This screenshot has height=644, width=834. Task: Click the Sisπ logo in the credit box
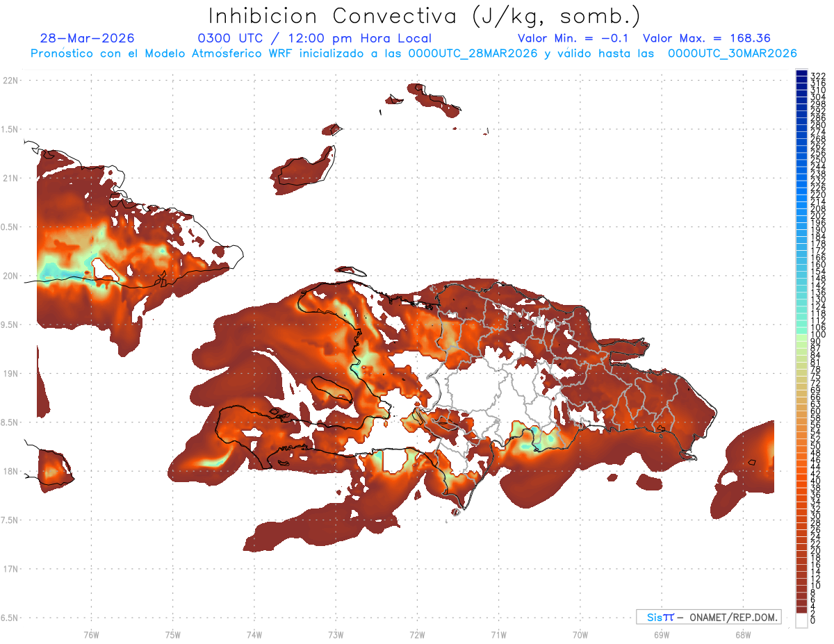pos(660,617)
